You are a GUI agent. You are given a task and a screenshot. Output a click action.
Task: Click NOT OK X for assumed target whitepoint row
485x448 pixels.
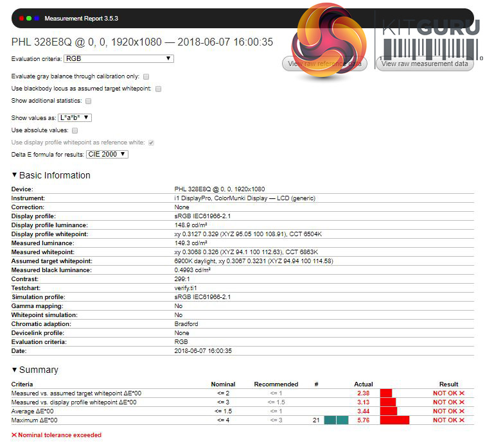tap(448, 393)
